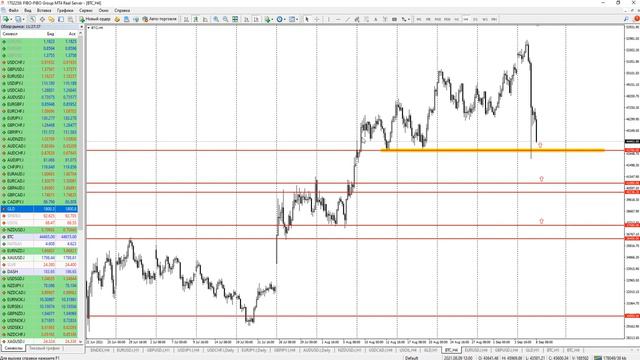The image size is (640, 360).
Task: Switch chart to candlesticks icon
Action: click(196, 19)
